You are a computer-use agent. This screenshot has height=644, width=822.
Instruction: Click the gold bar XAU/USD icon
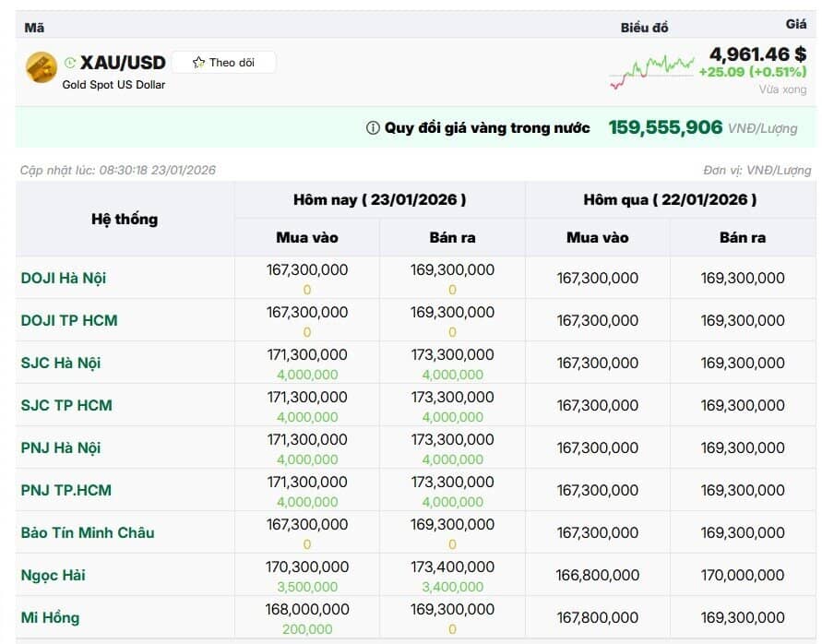coord(41,67)
